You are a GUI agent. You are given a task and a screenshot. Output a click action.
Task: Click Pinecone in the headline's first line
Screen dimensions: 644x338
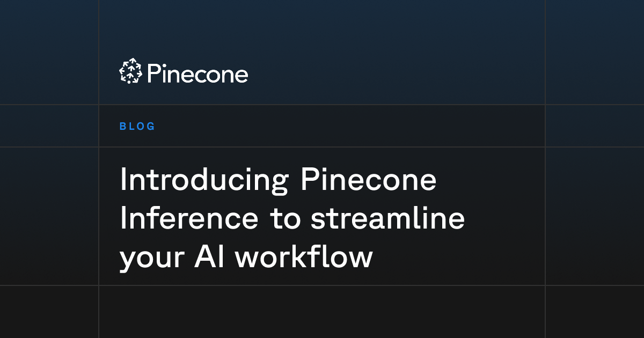click(368, 180)
